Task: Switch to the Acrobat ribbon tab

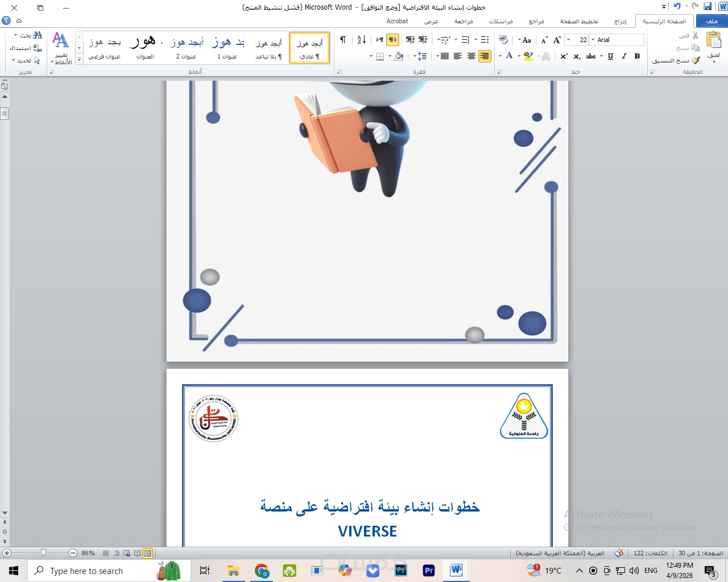Action: 397,21
